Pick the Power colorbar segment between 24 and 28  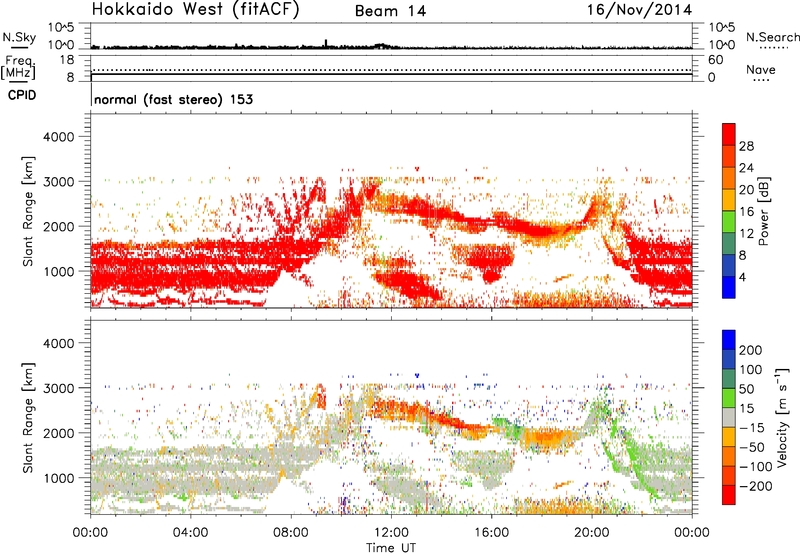click(729, 156)
